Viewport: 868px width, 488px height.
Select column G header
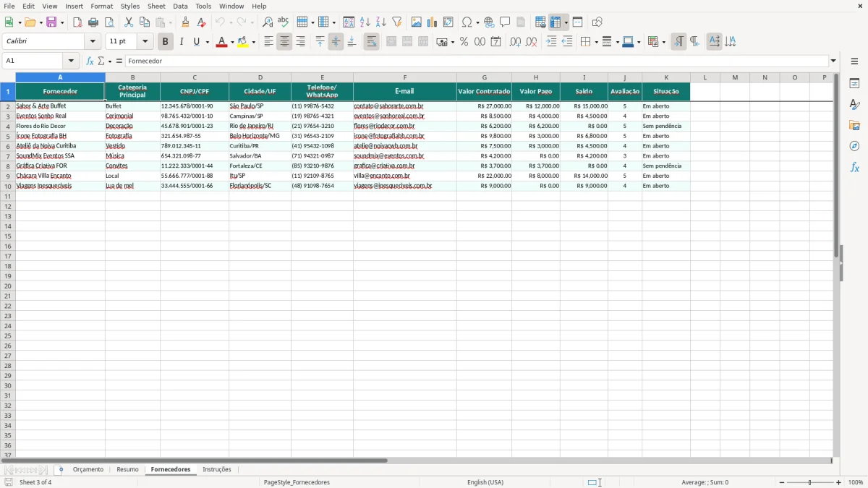click(x=484, y=77)
